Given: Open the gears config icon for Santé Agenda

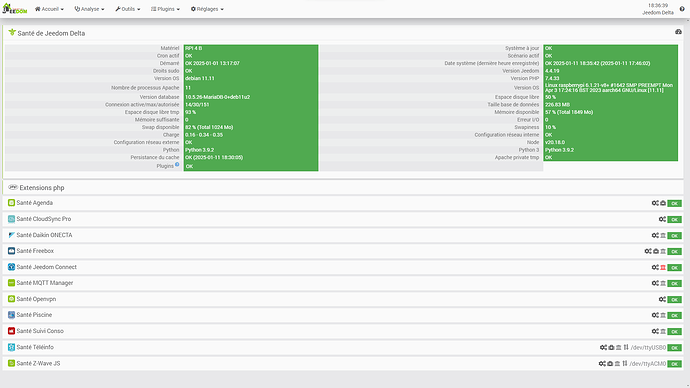Looking at the screenshot, I should pos(655,203).
